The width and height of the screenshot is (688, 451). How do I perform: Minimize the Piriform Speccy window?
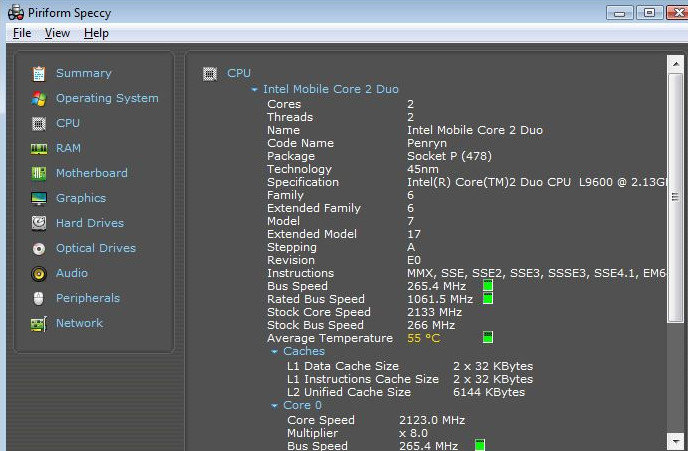[x=619, y=13]
